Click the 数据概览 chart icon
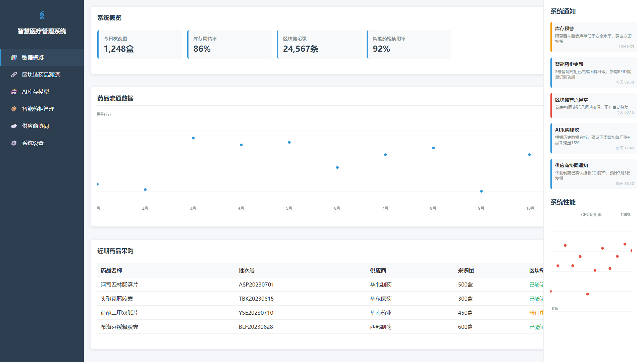644x362 pixels. pos(14,57)
